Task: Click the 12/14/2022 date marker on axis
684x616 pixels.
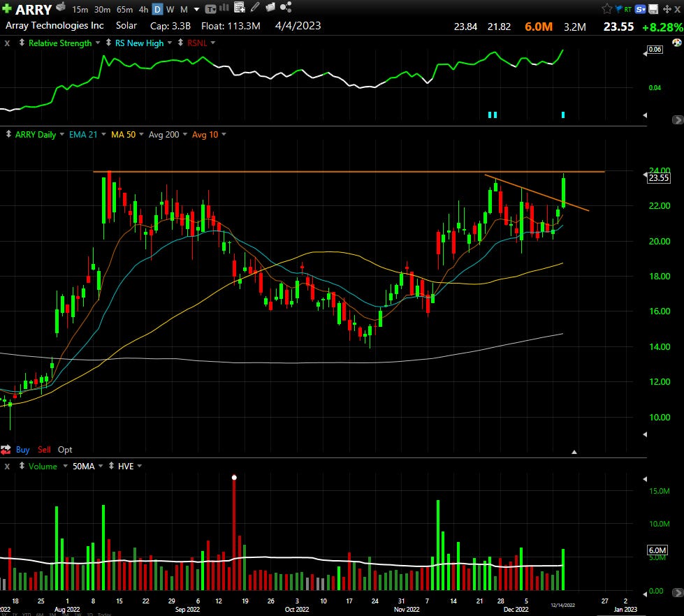Action: pyautogui.click(x=562, y=605)
